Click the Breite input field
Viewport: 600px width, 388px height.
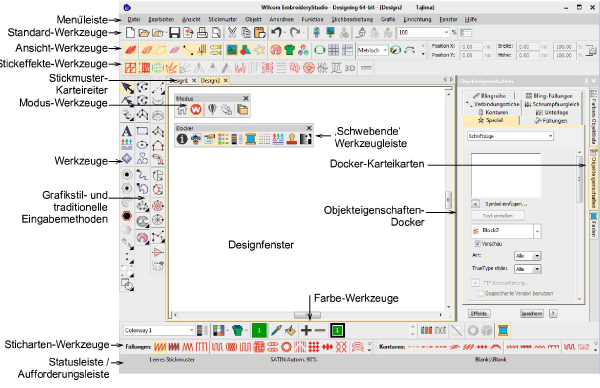(x=527, y=47)
